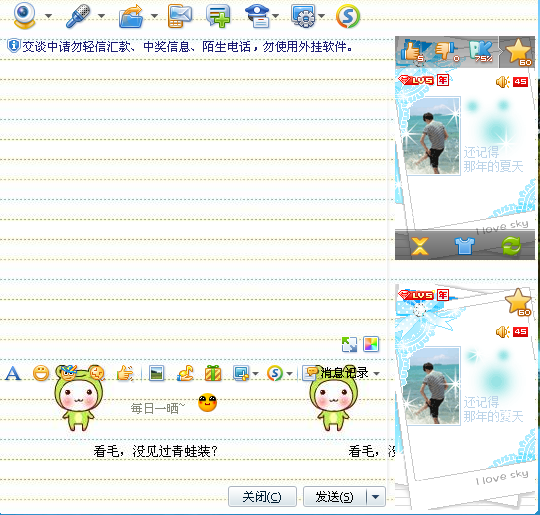540x515 pixels.
Task: Click the Sogou S icon in the top toolbar
Action: (x=348, y=16)
